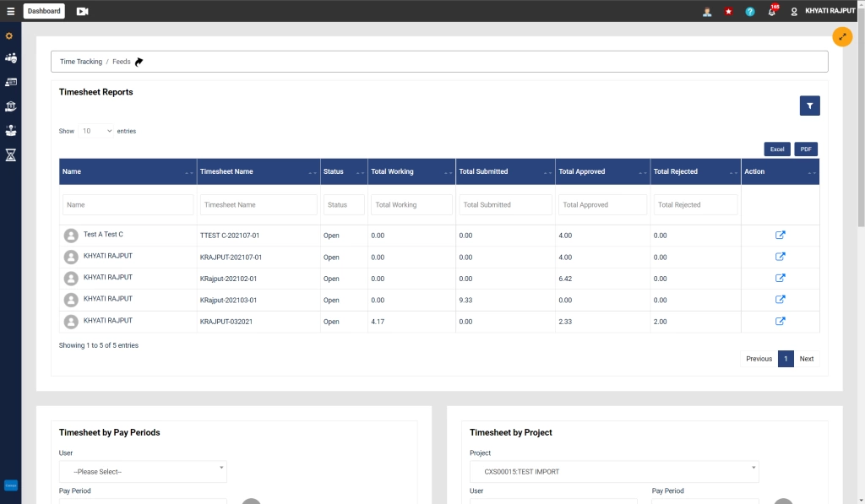This screenshot has width=865, height=504.
Task: Open the show entries dropdown
Action: click(x=96, y=131)
